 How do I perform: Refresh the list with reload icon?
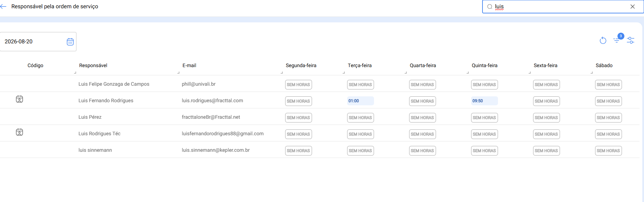[603, 41]
